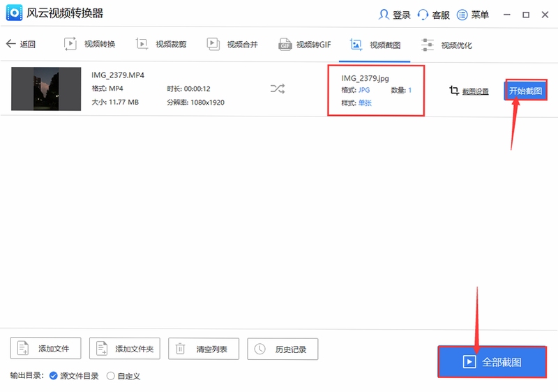Screen dimensions: 558x392
Task: Click the 输出目录 label
Action: coord(27,375)
